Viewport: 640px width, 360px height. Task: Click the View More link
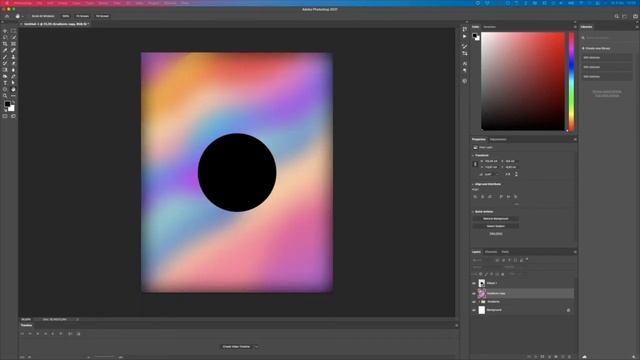pyautogui.click(x=496, y=233)
